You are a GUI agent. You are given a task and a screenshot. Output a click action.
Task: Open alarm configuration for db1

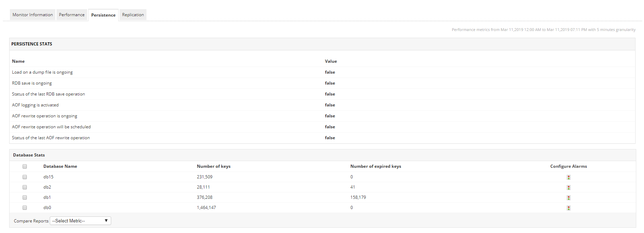pyautogui.click(x=568, y=198)
